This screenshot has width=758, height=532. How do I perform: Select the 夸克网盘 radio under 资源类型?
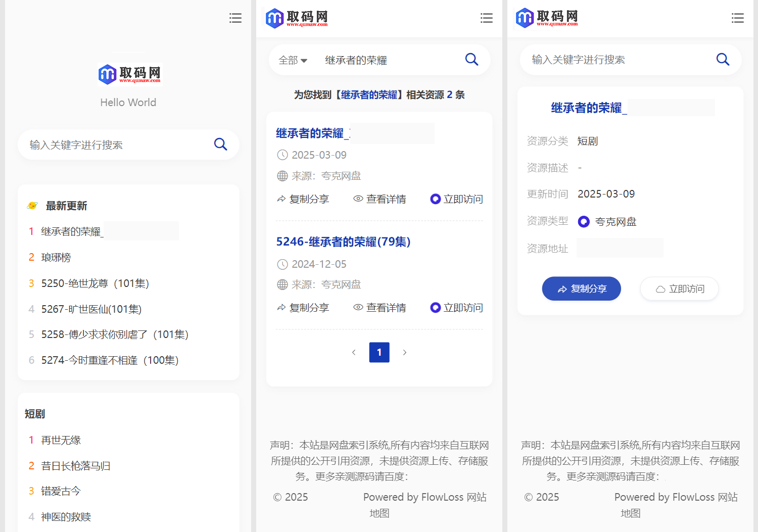(x=584, y=221)
